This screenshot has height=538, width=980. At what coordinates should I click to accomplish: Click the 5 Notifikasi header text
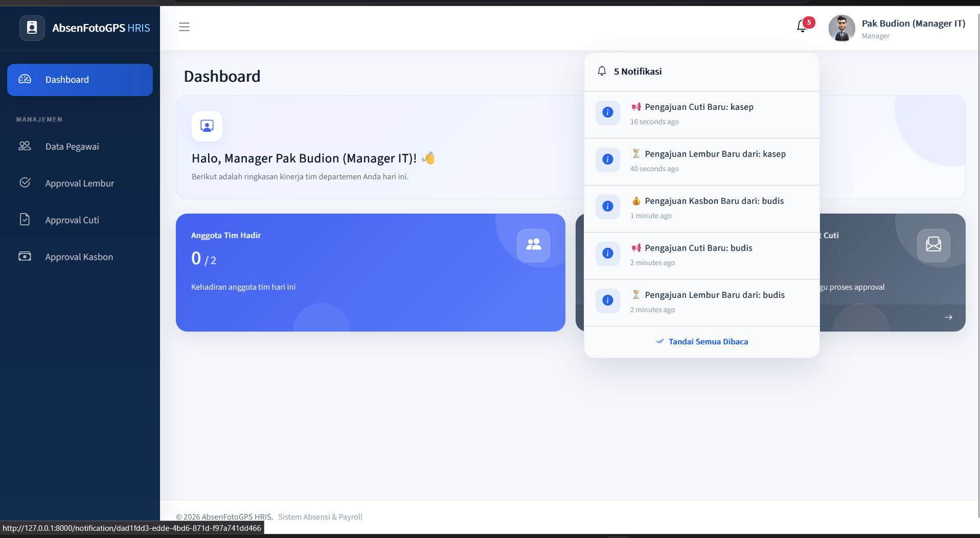[637, 72]
